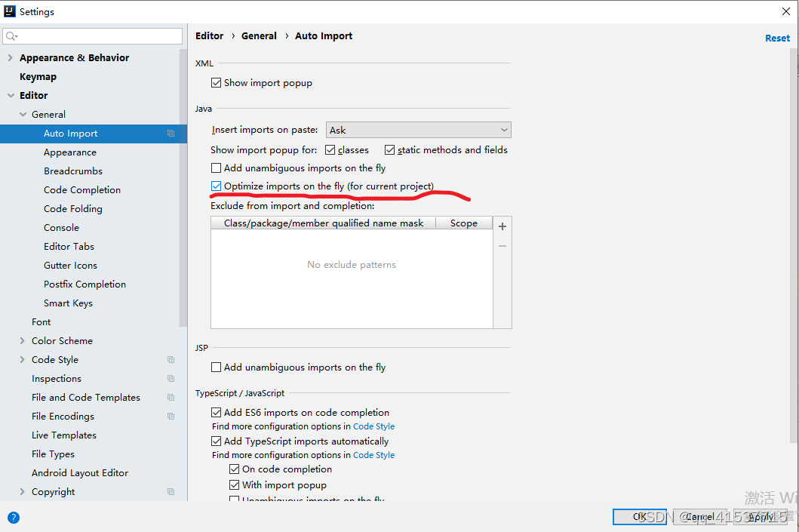This screenshot has width=799, height=532.
Task: Toggle Optimize imports on the fly checkbox
Action: coord(216,186)
